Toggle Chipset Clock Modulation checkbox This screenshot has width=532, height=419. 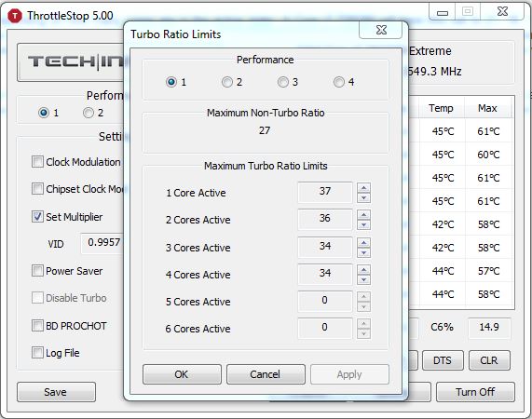(37, 188)
